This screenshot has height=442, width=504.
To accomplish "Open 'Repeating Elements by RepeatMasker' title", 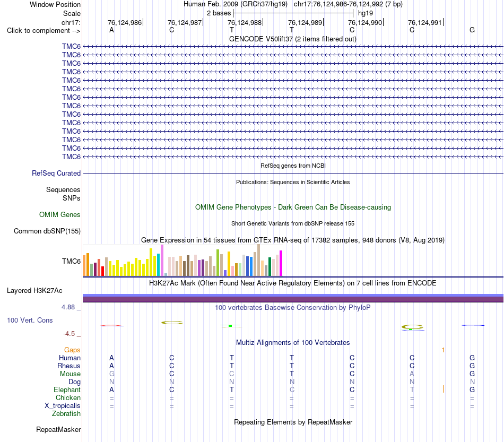I will click(293, 422).
